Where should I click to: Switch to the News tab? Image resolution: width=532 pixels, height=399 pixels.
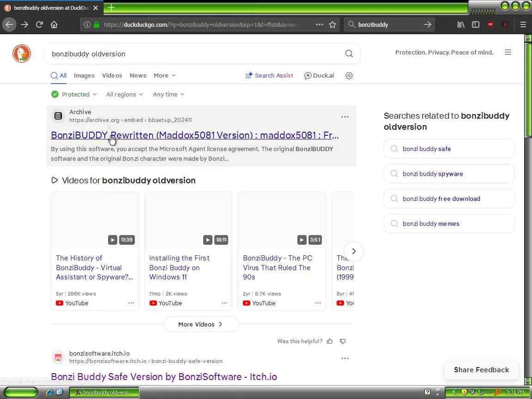[138, 75]
